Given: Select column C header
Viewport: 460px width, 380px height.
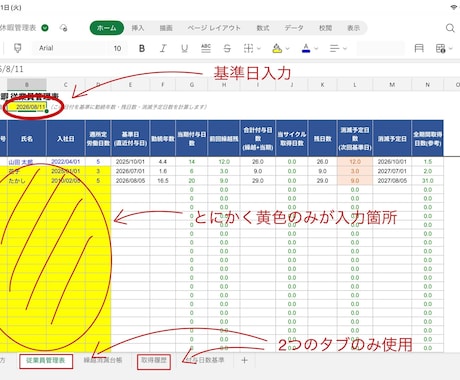Looking at the screenshot, I should pyautogui.click(x=66, y=85).
